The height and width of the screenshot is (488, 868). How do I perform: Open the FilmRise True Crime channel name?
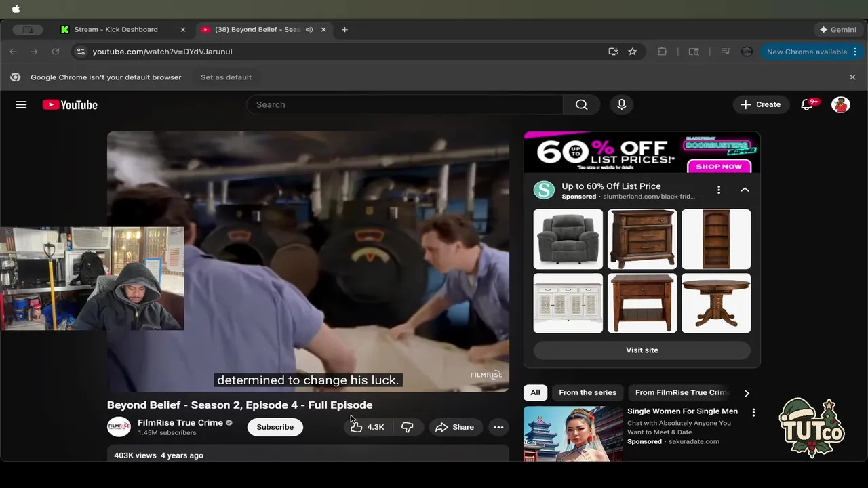coord(180,422)
